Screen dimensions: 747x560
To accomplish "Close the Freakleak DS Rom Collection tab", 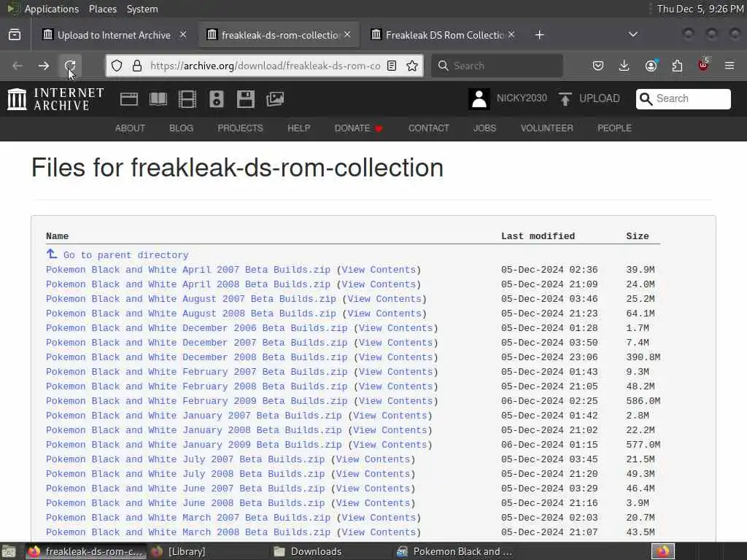I will click(x=511, y=34).
